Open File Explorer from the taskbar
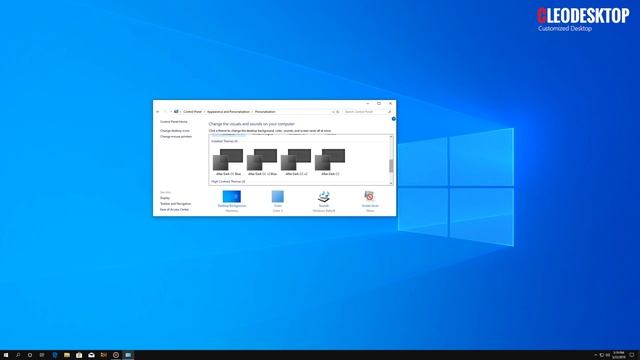Image resolution: width=640 pixels, height=360 pixels. click(x=67, y=355)
